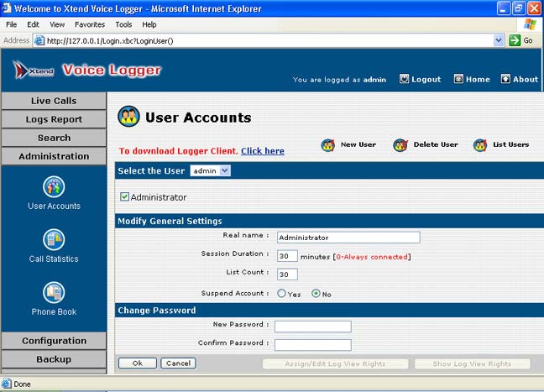Focus the New Password field
544x392 pixels.
click(x=313, y=327)
